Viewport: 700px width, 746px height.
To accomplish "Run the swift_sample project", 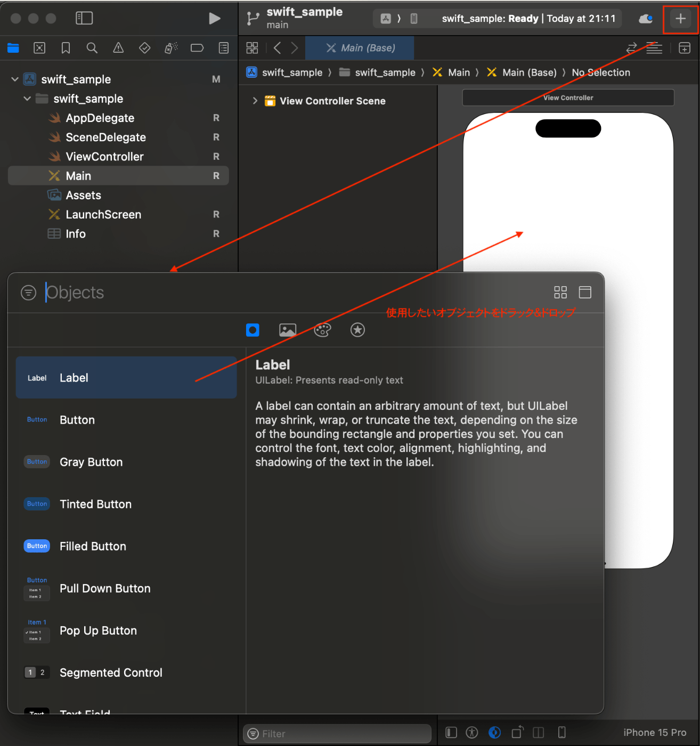I will coord(214,19).
